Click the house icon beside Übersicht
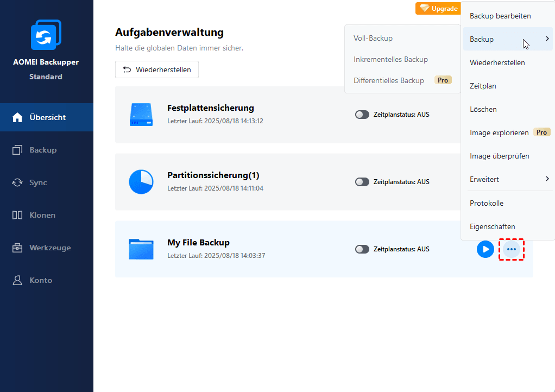Viewport: 555px width, 392px height. click(17, 117)
